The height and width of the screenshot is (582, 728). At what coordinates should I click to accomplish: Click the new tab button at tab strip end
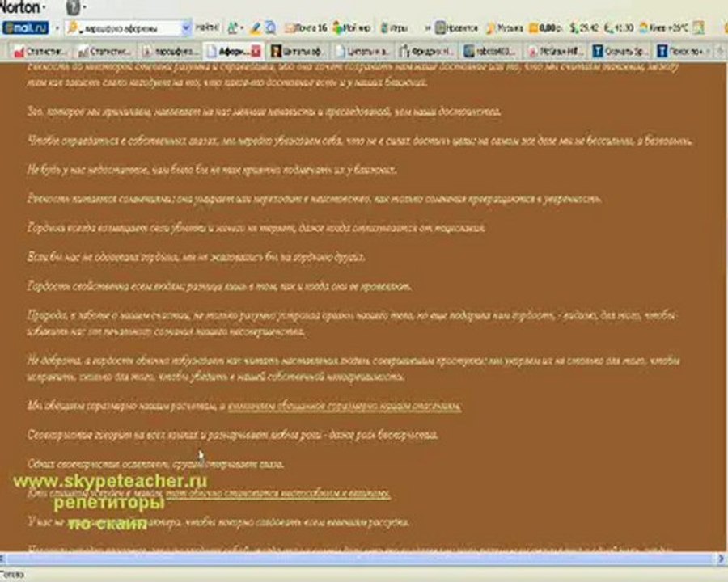(x=721, y=51)
